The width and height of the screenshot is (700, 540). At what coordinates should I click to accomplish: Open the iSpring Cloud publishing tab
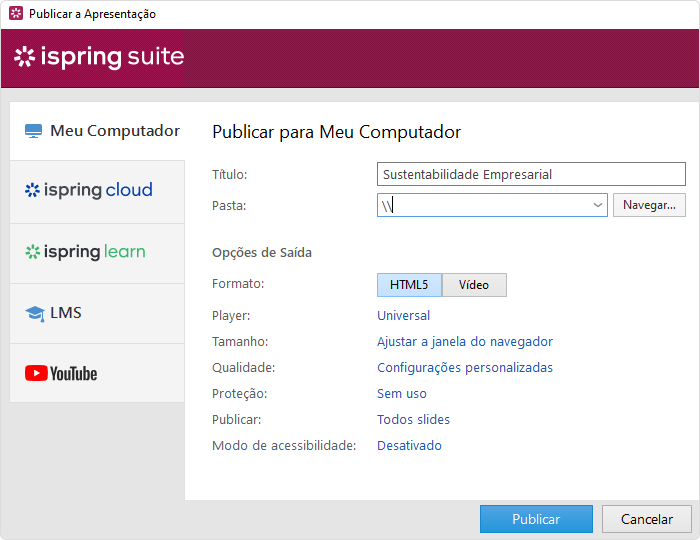(x=97, y=192)
